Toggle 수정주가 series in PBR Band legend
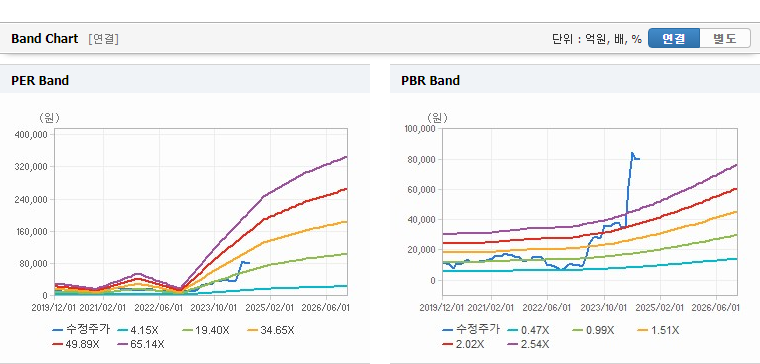Screen dimensions: 760x364 tap(471, 330)
